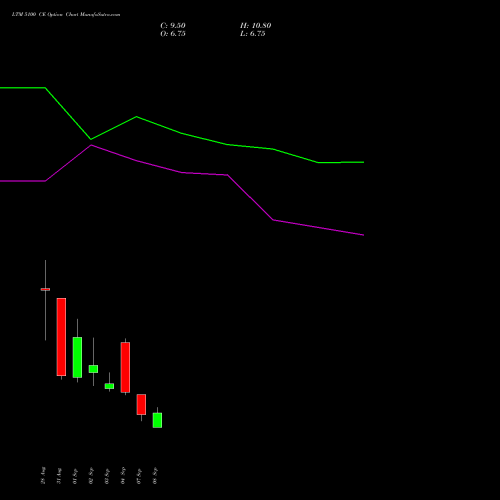Viewport: 500px width, 500px height.
Task: Click the 08 Sep date label
Action: [x=155, y=476]
